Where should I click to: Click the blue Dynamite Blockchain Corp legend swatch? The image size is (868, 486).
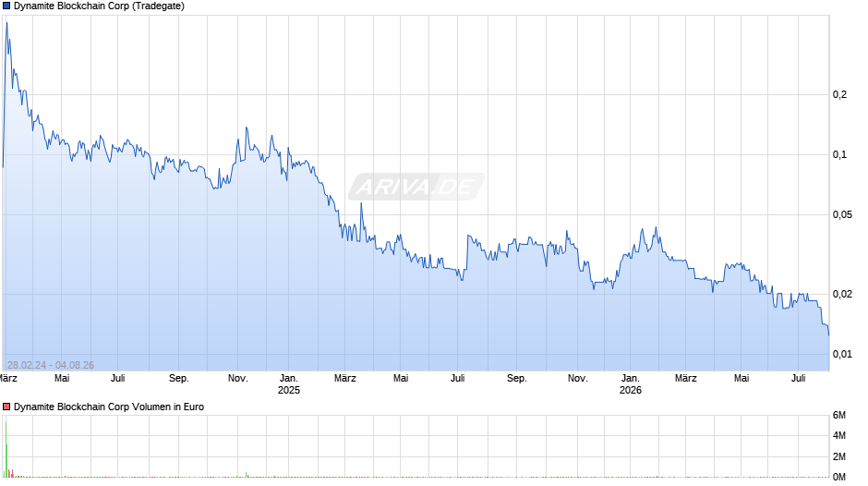[6, 6]
